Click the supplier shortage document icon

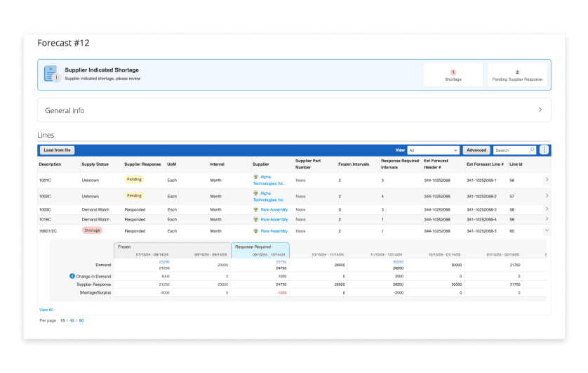click(x=51, y=74)
